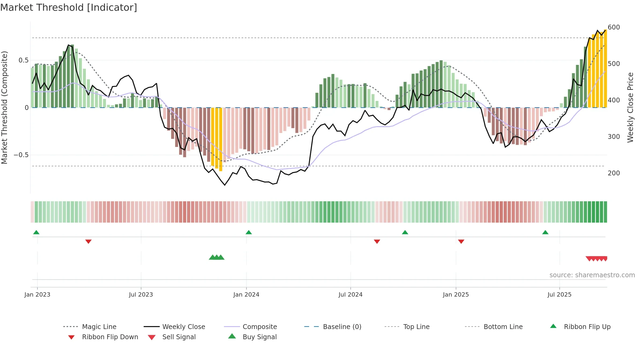Viewport: 644px width, 362px height.
Task: Click the ribbon flip up marker at Jan 2024
Action: [249, 232]
